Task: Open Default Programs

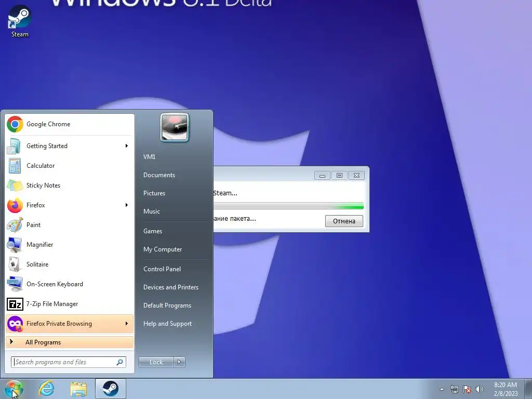Action: coord(167,305)
